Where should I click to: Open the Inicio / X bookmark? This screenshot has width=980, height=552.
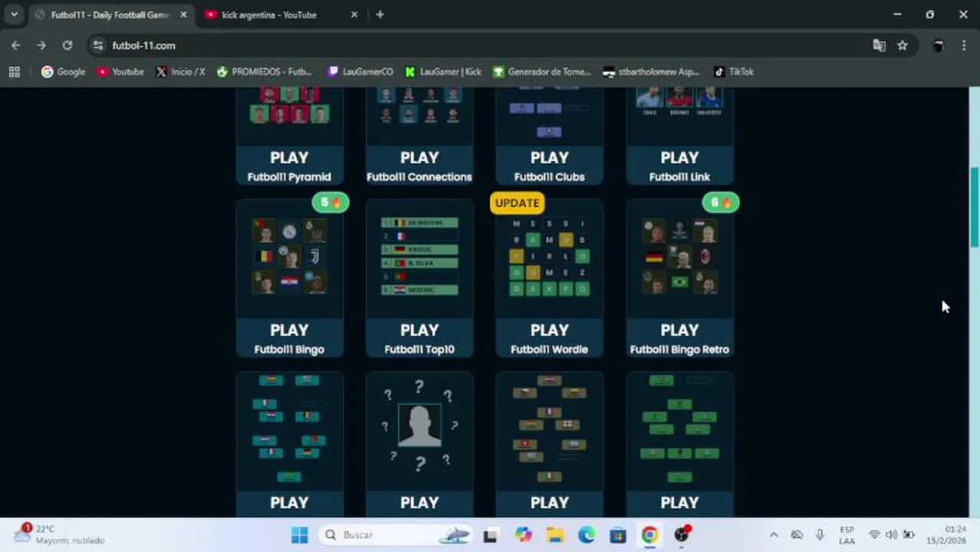pyautogui.click(x=180, y=72)
